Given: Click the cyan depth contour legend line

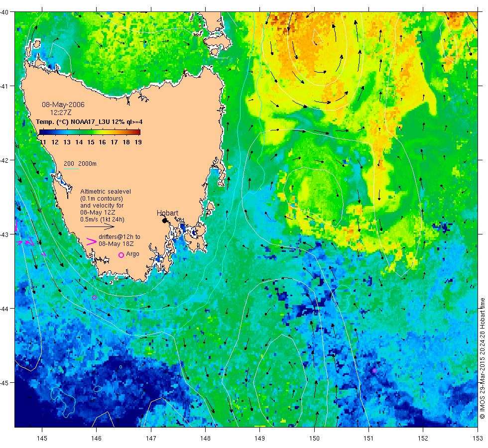Looking at the screenshot, I should pyautogui.click(x=71, y=169).
